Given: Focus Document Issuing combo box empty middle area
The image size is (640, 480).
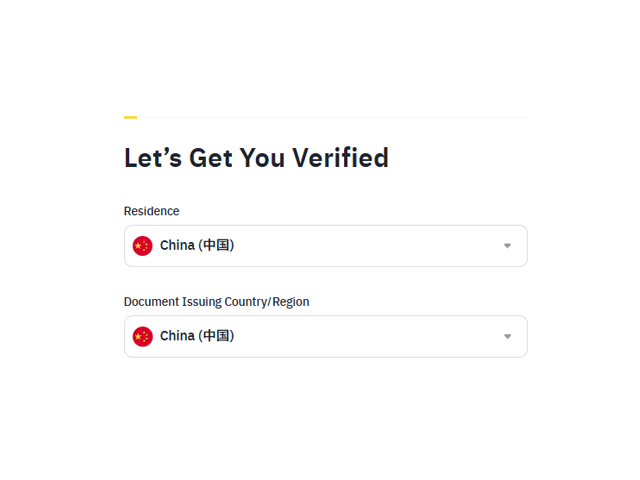Looking at the screenshot, I should click(370, 336).
